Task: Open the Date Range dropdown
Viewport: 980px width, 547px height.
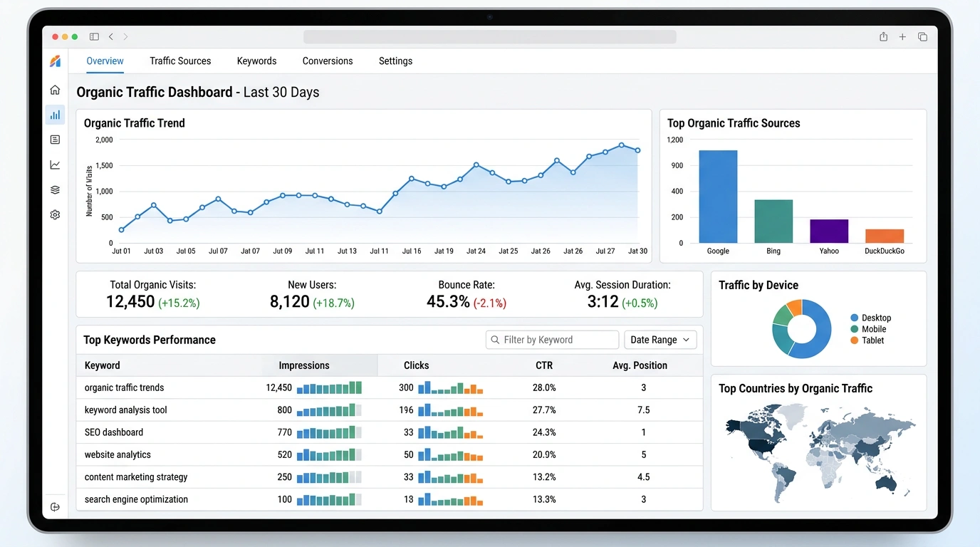Action: [660, 340]
